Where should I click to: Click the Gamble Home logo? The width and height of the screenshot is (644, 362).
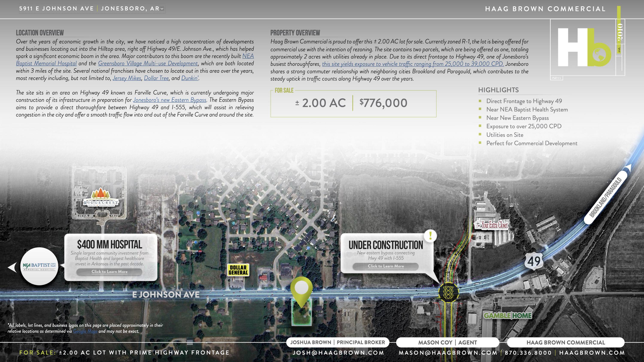(x=508, y=315)
